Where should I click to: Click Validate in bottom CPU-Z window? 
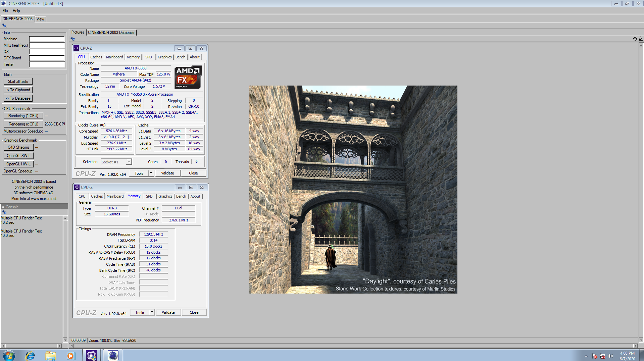coord(168,312)
